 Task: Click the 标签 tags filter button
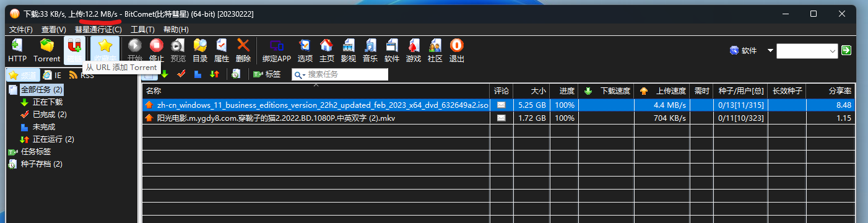[x=267, y=74]
